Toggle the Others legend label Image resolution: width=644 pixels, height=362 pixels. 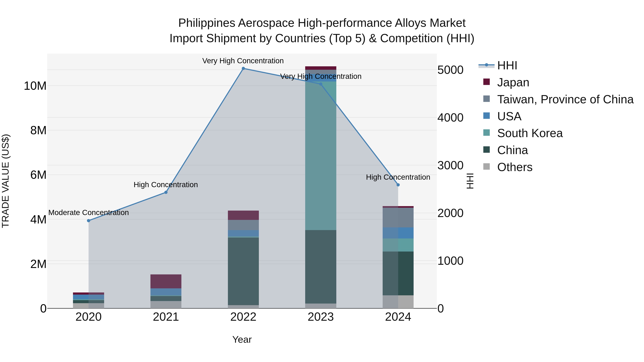[515, 167]
